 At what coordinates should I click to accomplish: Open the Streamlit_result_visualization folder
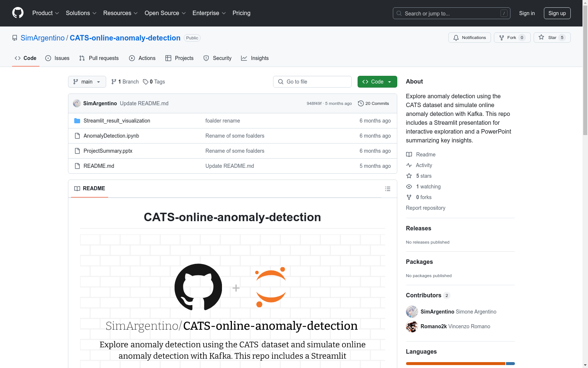[117, 121]
